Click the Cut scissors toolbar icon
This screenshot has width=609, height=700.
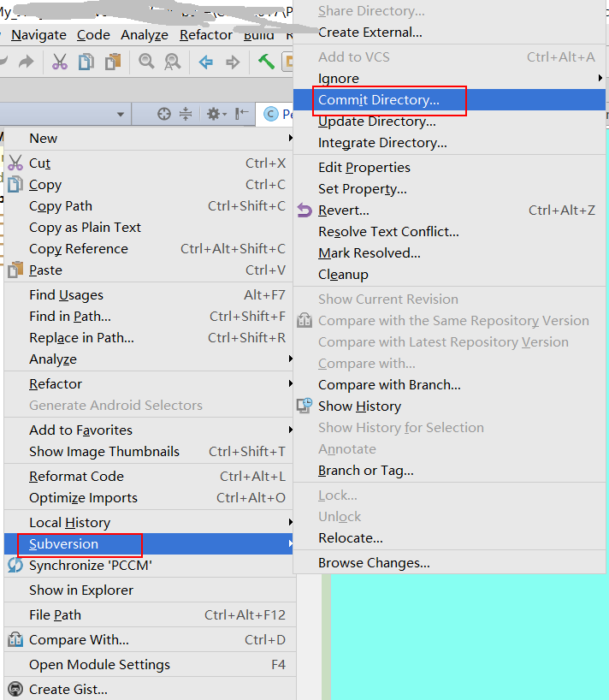click(x=59, y=62)
